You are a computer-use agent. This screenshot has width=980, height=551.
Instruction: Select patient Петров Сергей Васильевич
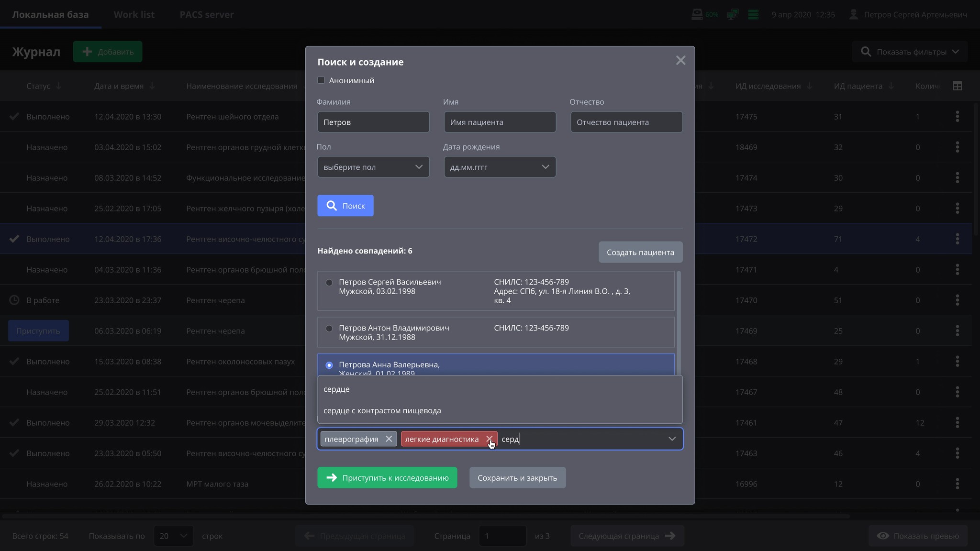pyautogui.click(x=329, y=282)
